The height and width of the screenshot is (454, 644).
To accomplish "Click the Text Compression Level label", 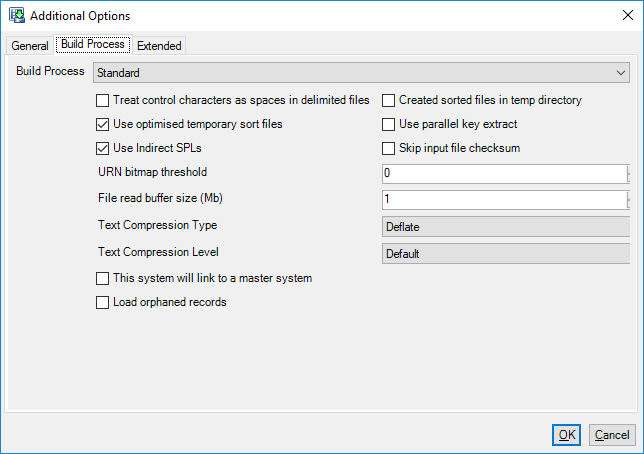I will [158, 252].
